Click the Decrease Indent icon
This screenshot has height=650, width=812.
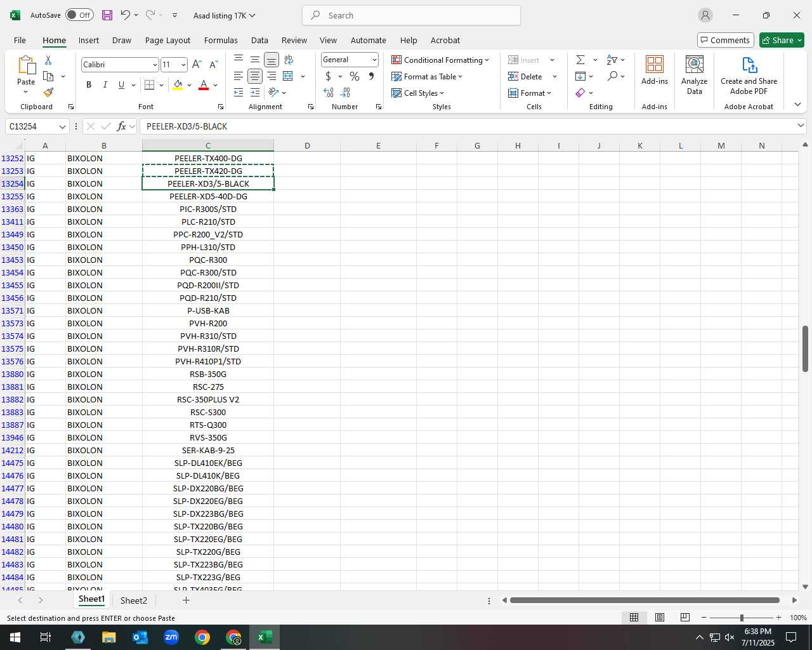click(x=239, y=93)
